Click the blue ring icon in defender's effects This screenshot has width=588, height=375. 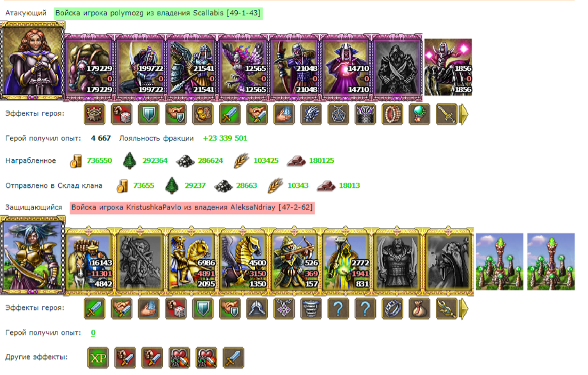point(392,309)
